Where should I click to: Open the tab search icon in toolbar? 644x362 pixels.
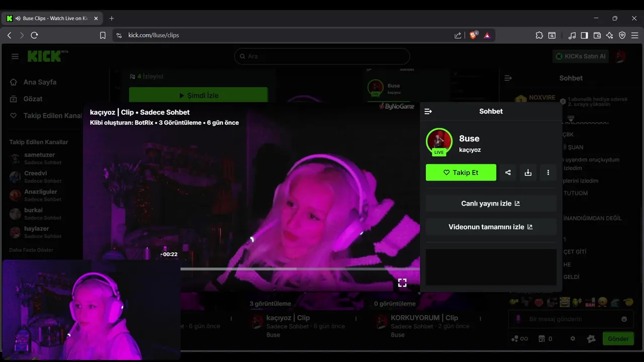pyautogui.click(x=552, y=35)
